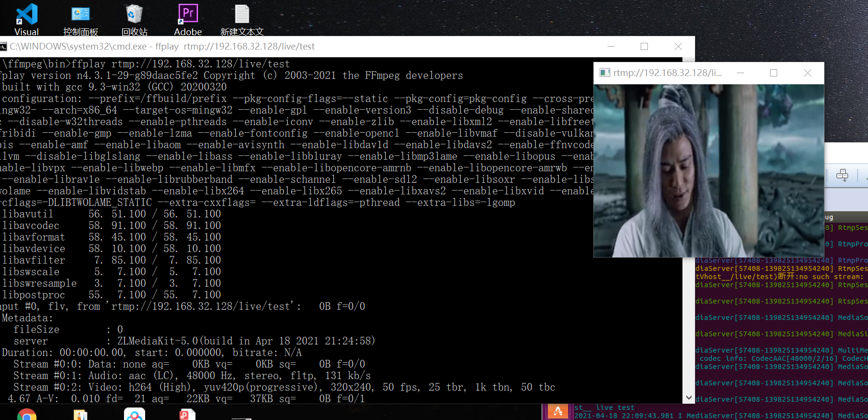
Task: Click the ffplay window title bar icon
Action: pos(605,73)
